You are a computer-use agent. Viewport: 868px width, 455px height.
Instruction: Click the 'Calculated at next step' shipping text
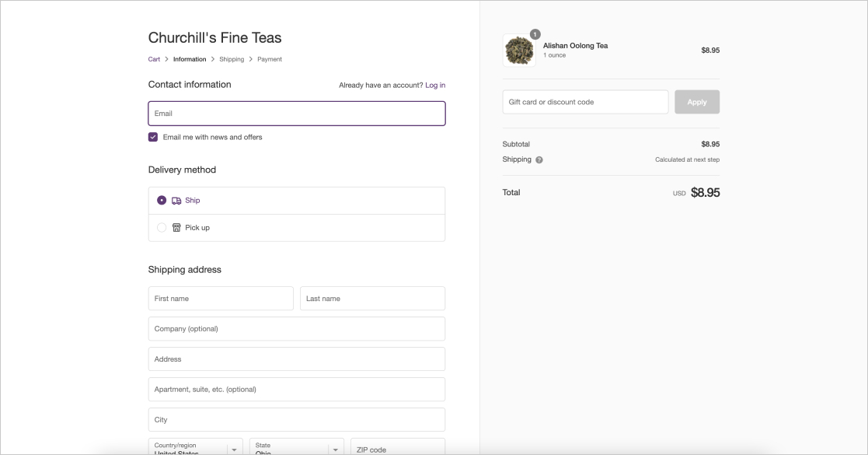click(688, 159)
